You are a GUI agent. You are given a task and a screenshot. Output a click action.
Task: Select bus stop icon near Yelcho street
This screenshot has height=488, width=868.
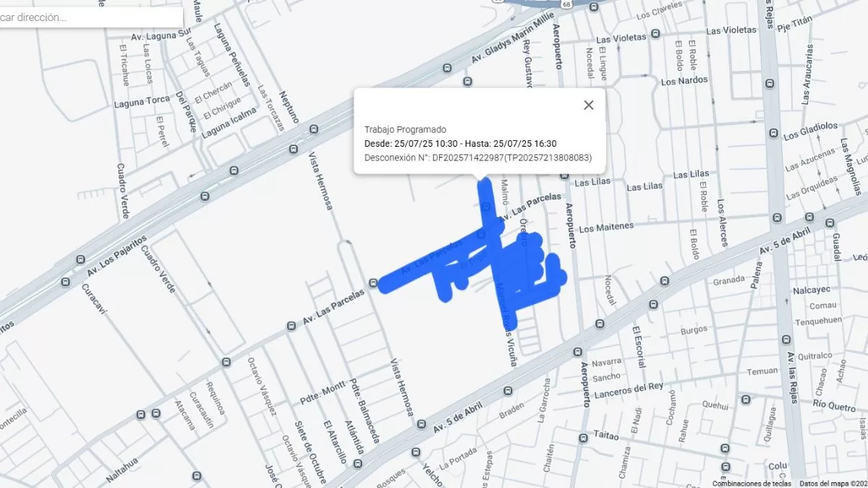[x=417, y=452]
